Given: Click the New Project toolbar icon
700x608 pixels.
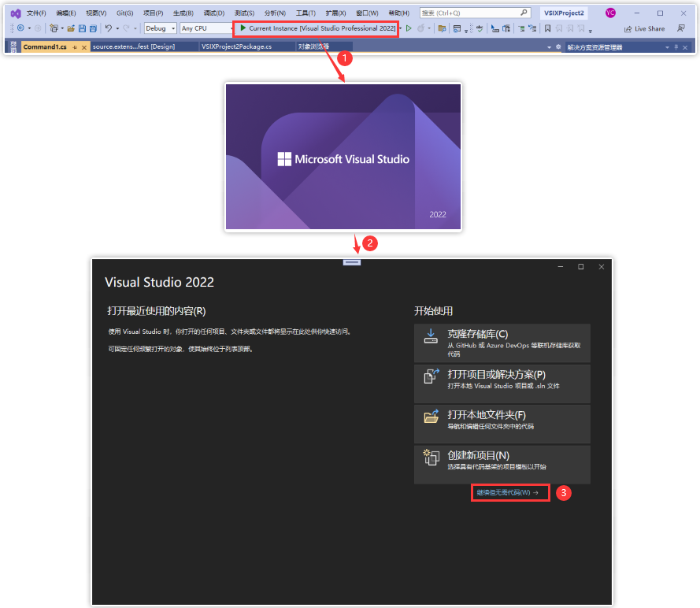Looking at the screenshot, I should pyautogui.click(x=54, y=28).
